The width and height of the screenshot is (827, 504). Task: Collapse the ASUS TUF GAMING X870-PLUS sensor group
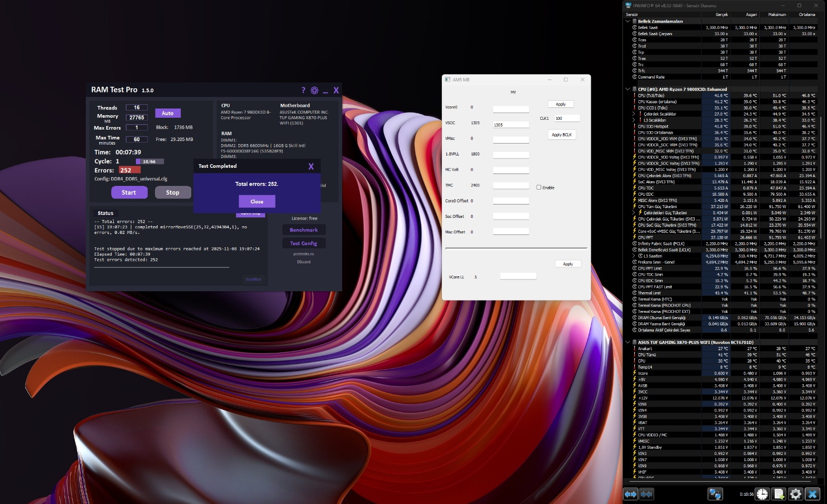[x=627, y=342]
